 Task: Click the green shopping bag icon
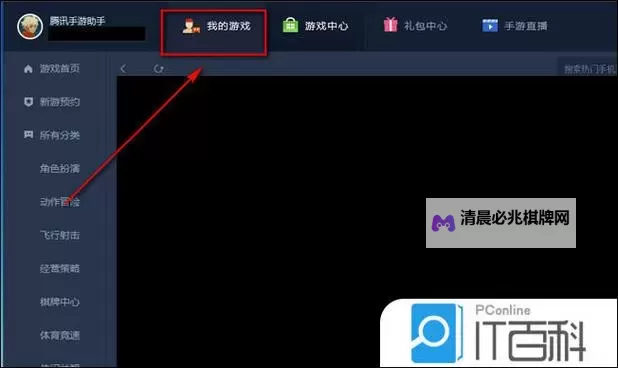coord(290,25)
